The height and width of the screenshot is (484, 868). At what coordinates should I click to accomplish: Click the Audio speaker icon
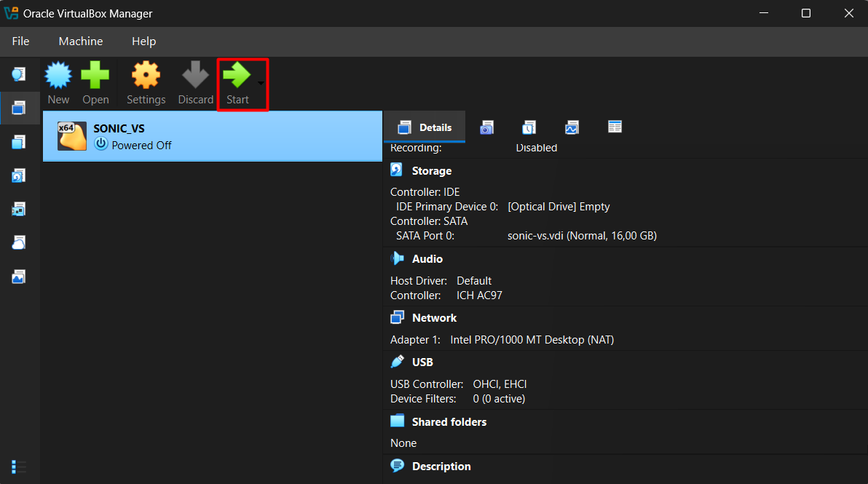[x=397, y=258]
